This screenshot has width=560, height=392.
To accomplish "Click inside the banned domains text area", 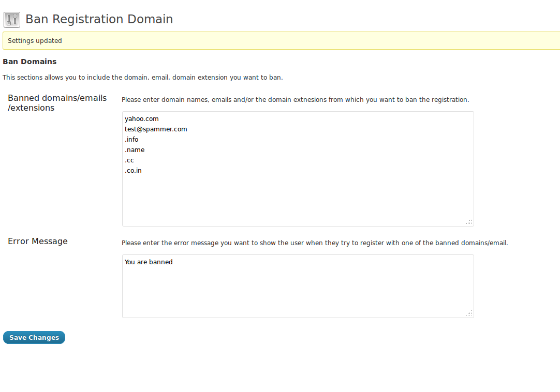I will click(298, 197).
